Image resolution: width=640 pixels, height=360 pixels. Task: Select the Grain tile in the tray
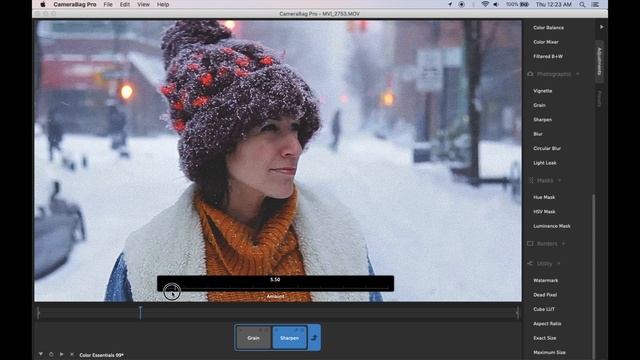pyautogui.click(x=253, y=338)
